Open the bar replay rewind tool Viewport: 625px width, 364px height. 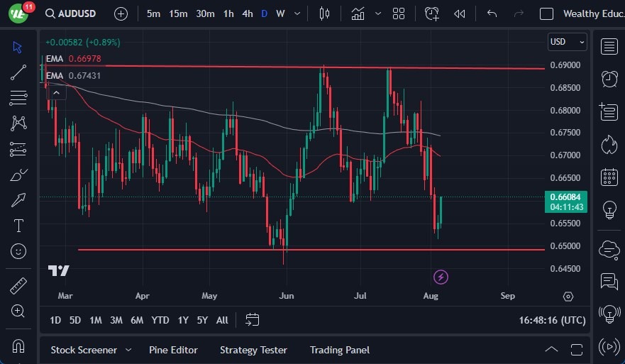[460, 13]
